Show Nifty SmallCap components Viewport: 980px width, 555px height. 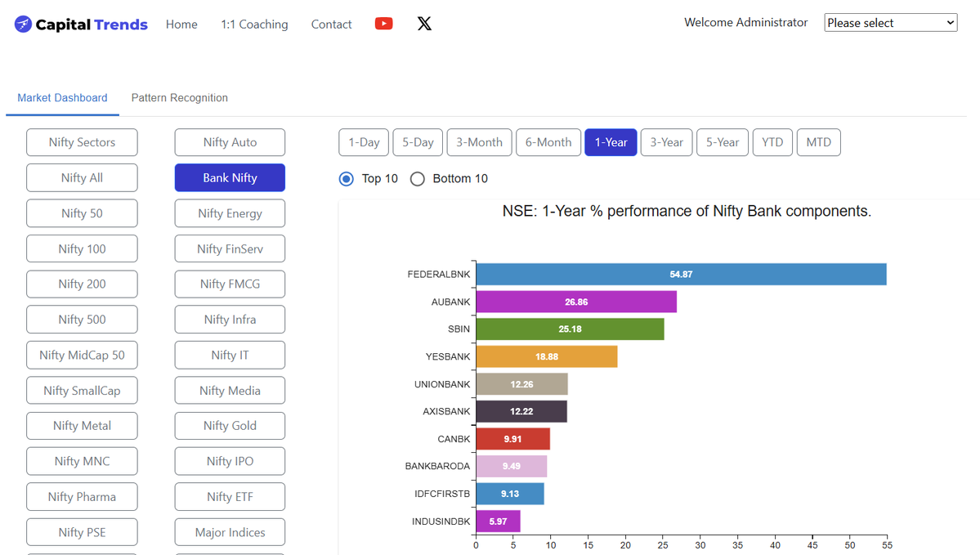(82, 391)
